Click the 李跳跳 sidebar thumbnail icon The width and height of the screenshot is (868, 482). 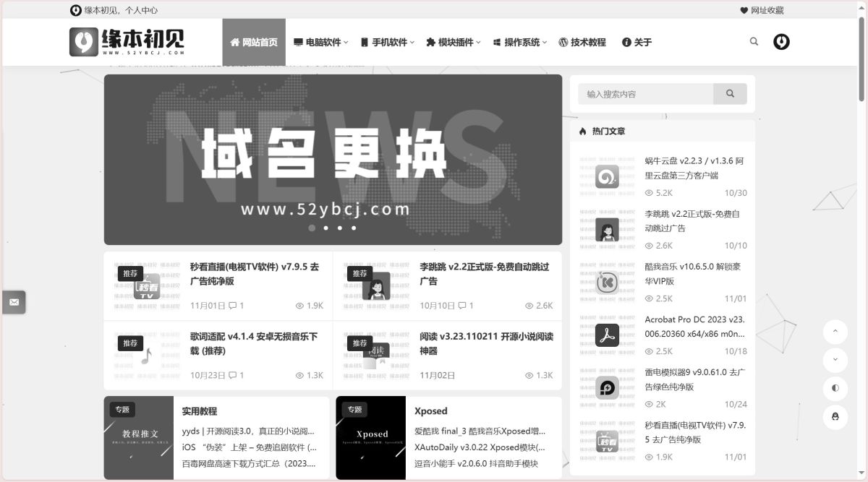point(607,230)
